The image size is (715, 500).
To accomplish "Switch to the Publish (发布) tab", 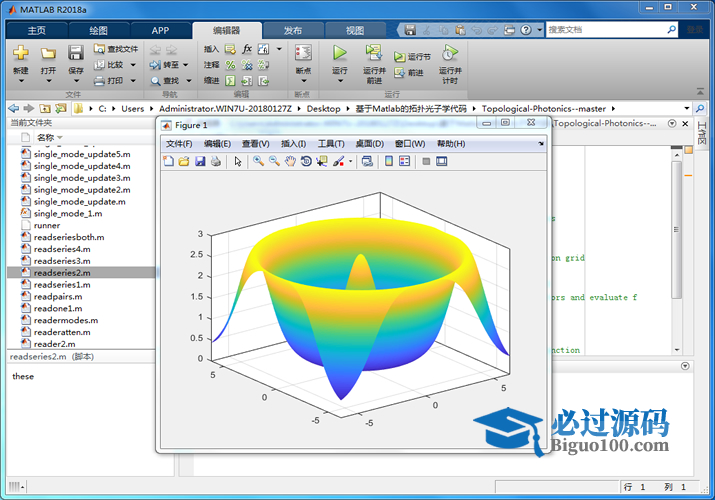I will 293,31.
